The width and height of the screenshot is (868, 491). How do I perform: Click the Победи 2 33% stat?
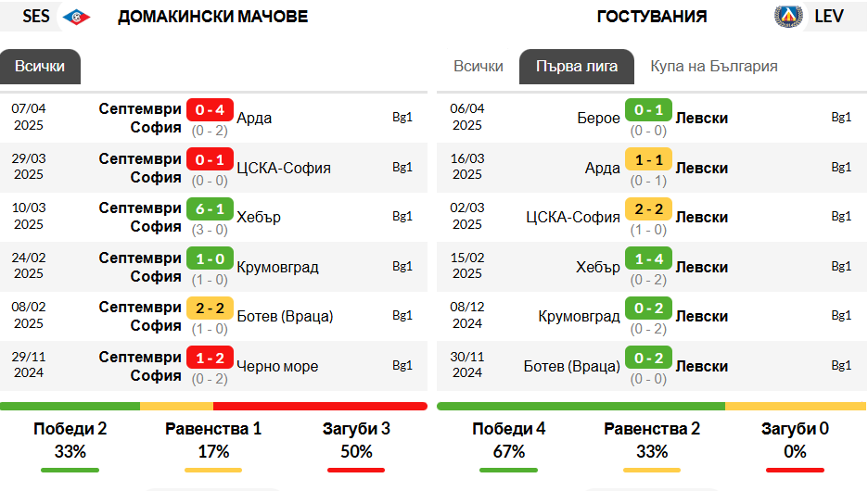(70, 440)
